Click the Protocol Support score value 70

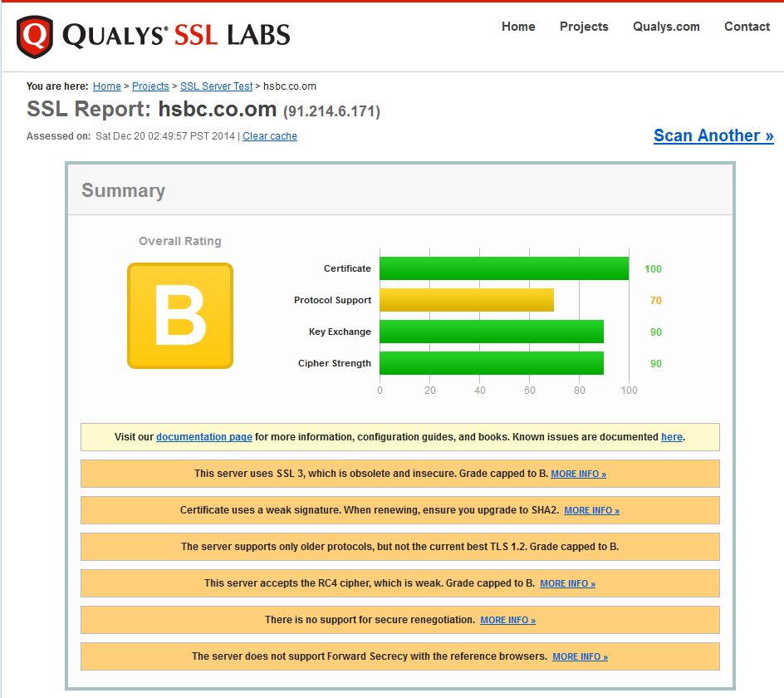click(x=655, y=300)
